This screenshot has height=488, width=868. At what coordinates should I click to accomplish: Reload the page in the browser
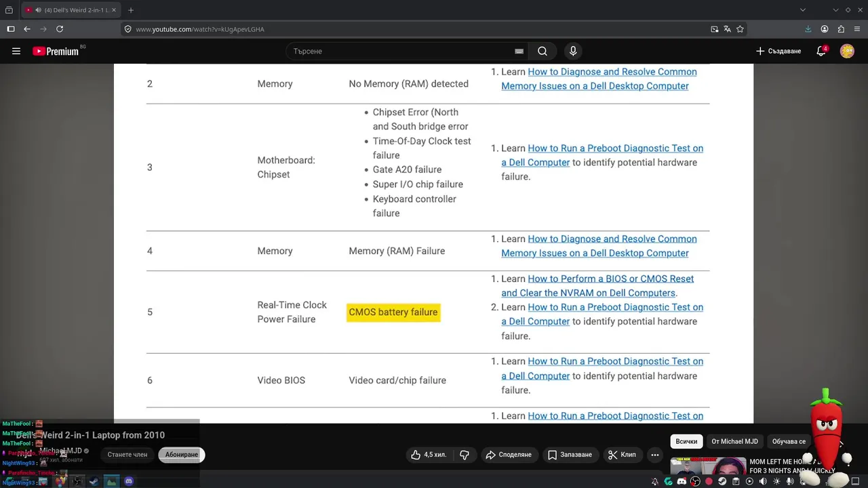pyautogui.click(x=60, y=29)
